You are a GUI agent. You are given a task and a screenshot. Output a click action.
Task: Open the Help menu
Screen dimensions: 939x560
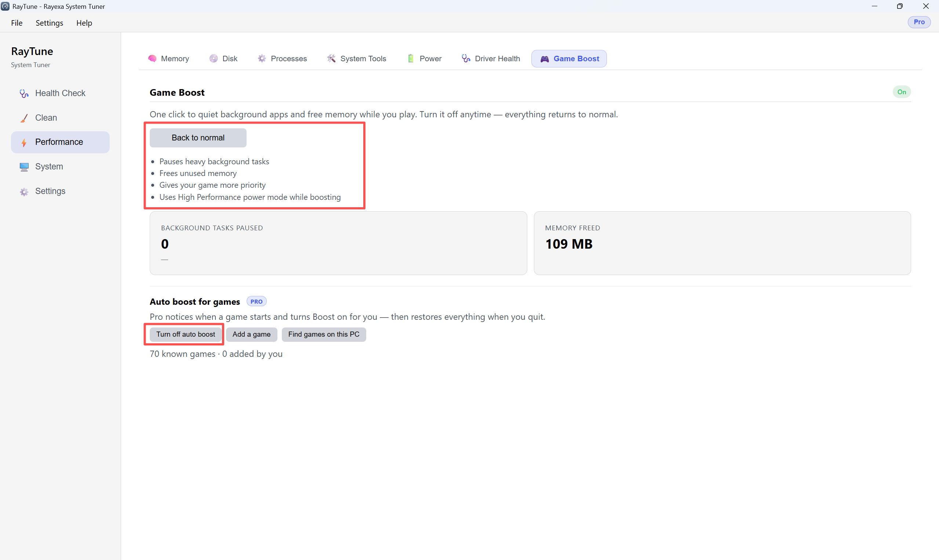pyautogui.click(x=84, y=23)
